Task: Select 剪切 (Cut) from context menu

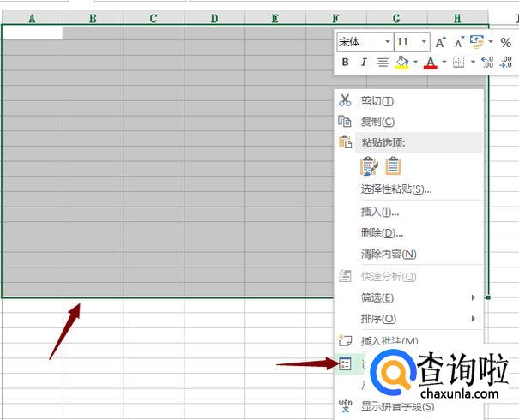Action: (377, 100)
